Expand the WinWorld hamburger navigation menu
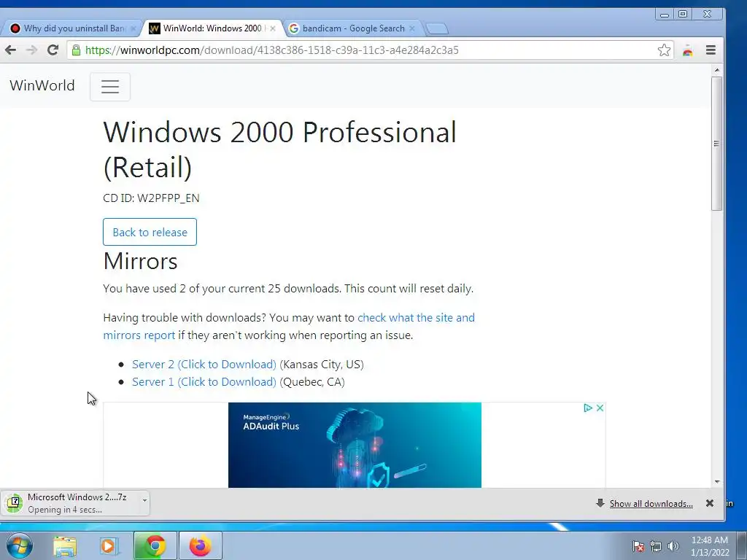 click(110, 87)
